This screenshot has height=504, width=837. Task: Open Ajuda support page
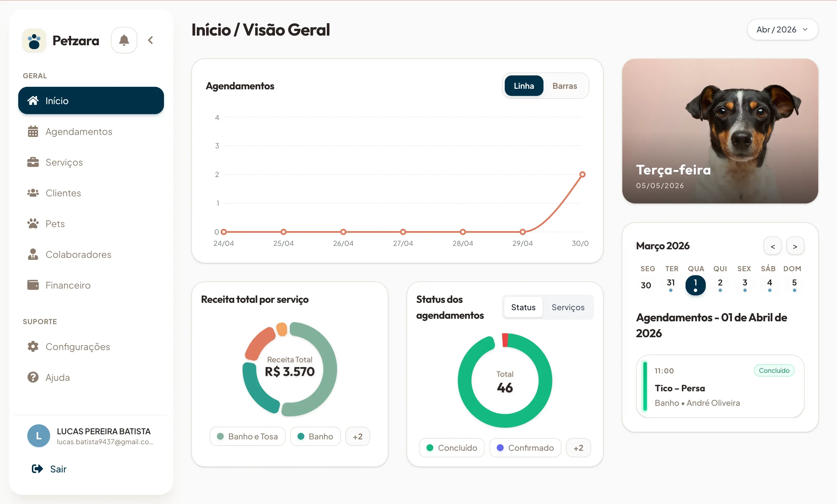pos(91,377)
